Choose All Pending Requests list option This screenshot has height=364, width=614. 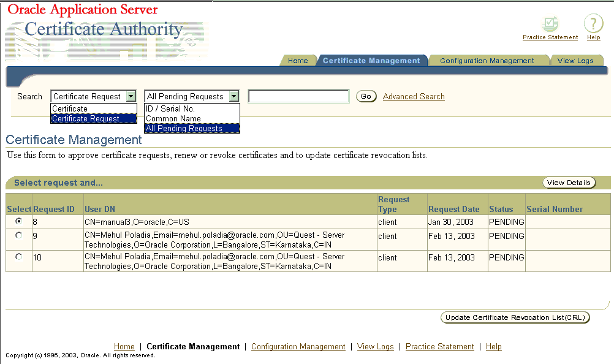[192, 128]
